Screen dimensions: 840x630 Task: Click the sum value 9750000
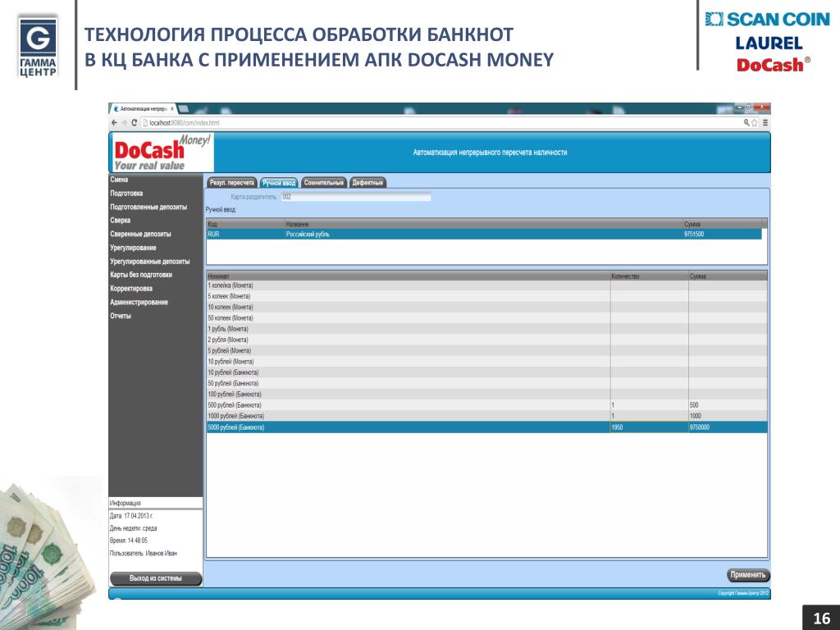[x=699, y=427]
